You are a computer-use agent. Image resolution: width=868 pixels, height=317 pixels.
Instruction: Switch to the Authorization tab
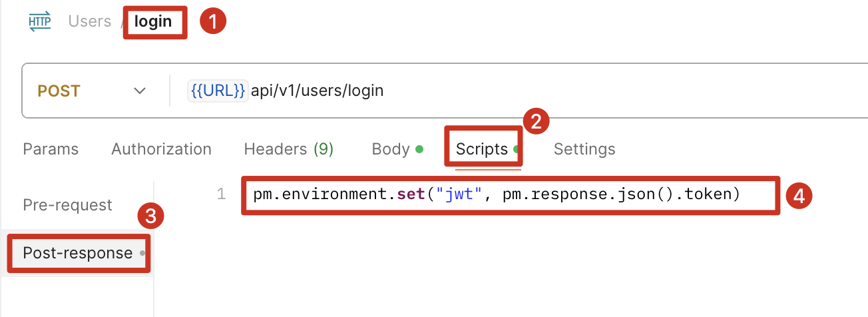[161, 149]
